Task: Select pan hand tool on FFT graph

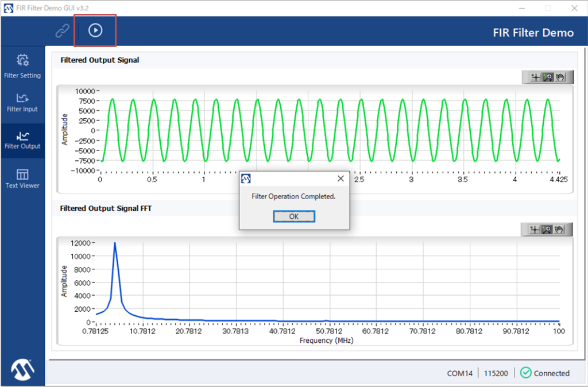Action: pos(560,230)
